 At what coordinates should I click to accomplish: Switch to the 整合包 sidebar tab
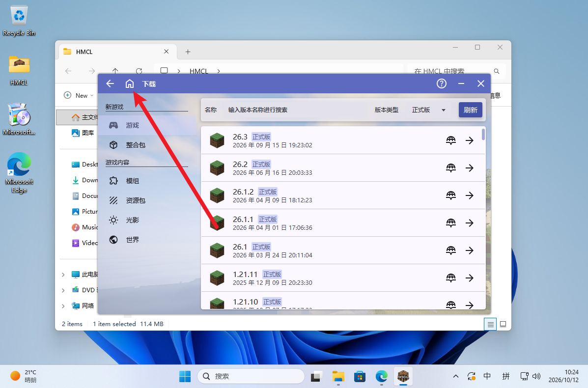click(x=146, y=145)
